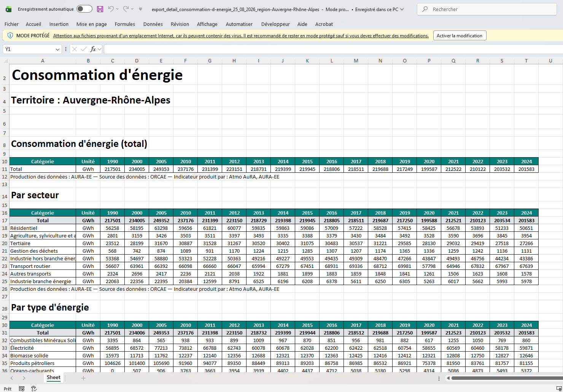Click the next-sheet navigation arrow
The height and width of the screenshot is (392, 563).
click(24, 378)
